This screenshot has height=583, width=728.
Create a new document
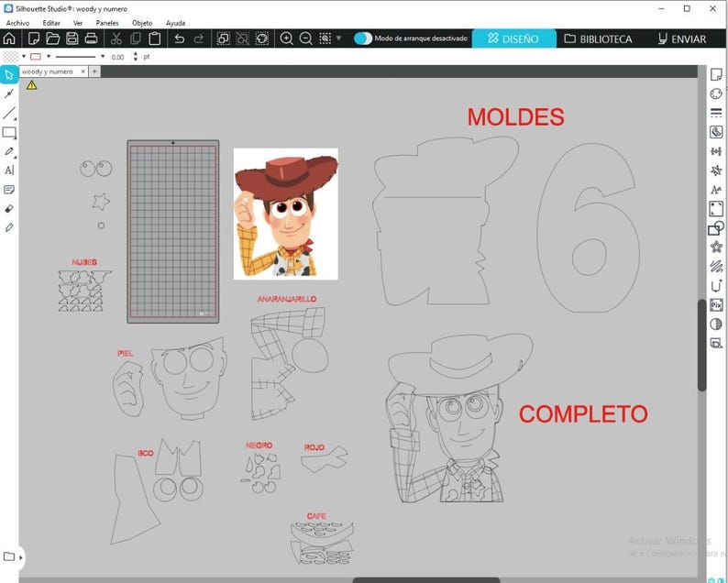[x=33, y=38]
